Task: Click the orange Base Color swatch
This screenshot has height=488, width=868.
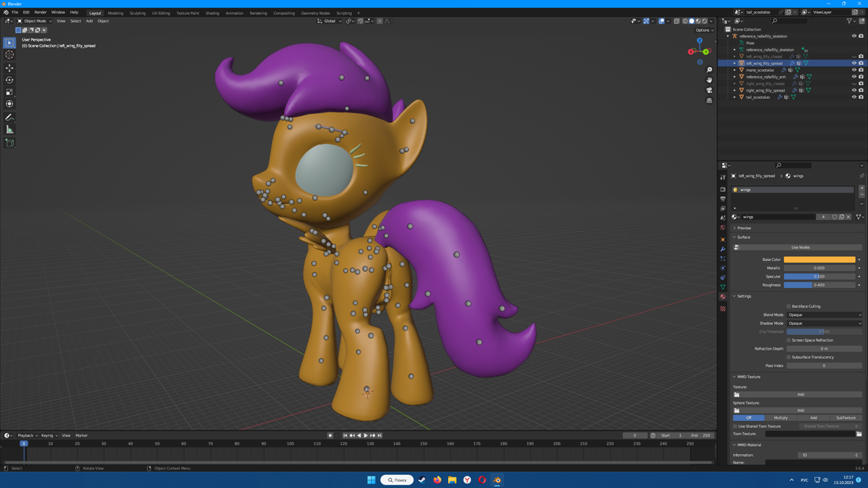Action: 819,260
